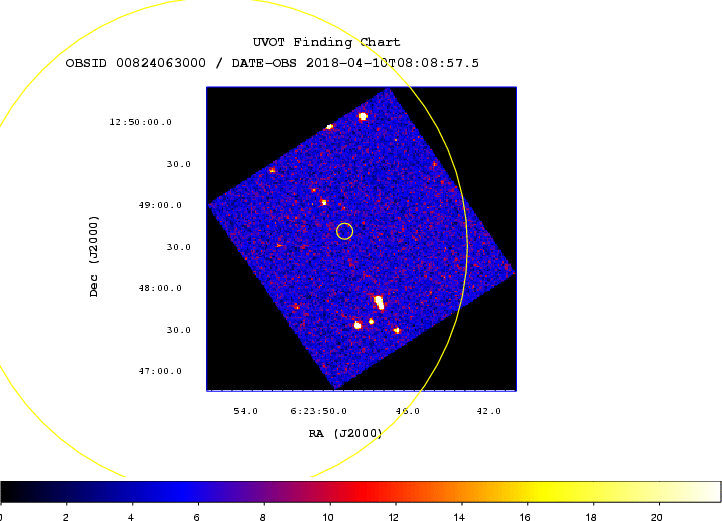
Task: Click the red region of the colorbar above 11
Action: coord(361,492)
